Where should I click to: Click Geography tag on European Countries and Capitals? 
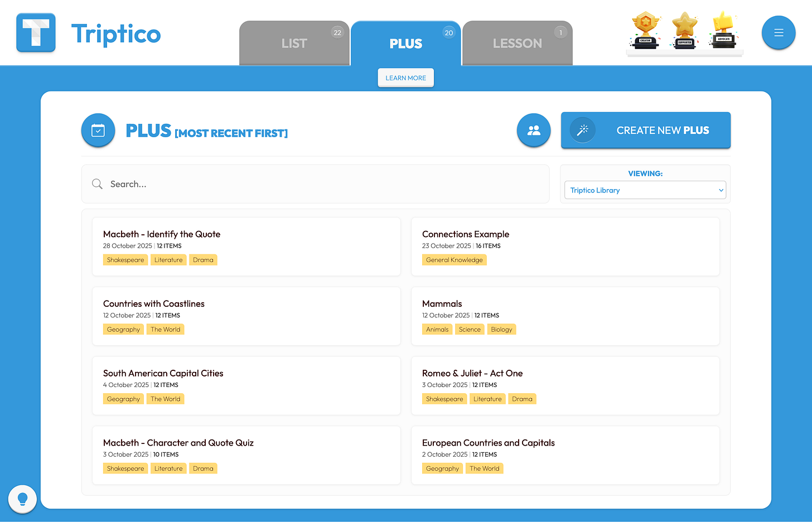pos(443,469)
